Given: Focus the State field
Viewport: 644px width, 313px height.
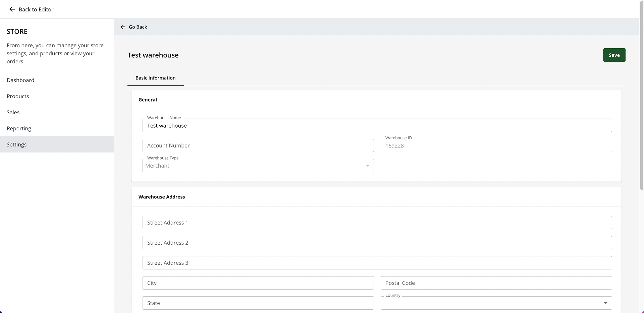Looking at the screenshot, I should (x=258, y=303).
